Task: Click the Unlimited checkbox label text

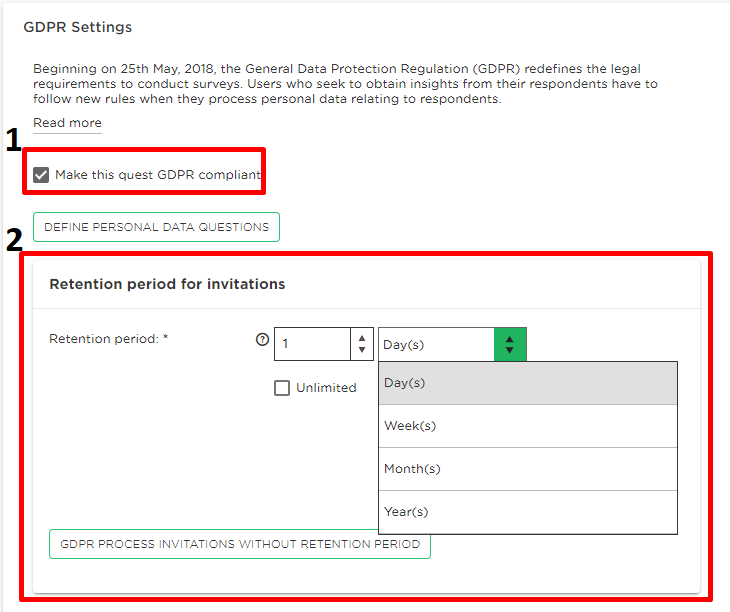Action: (x=326, y=388)
